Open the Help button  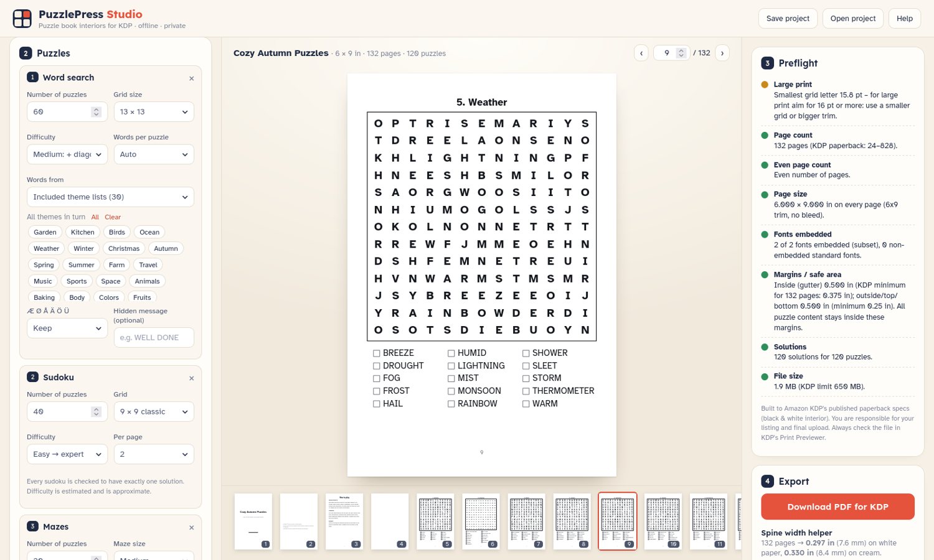905,18
